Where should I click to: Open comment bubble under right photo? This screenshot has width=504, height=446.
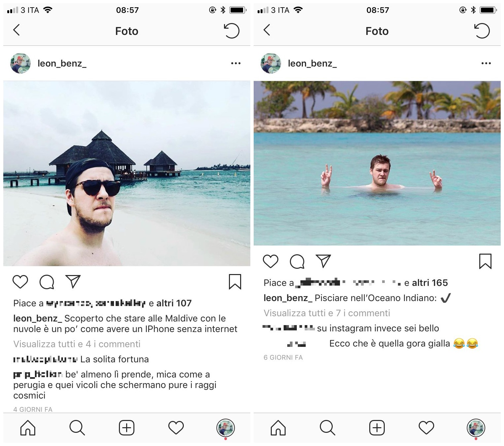(297, 262)
